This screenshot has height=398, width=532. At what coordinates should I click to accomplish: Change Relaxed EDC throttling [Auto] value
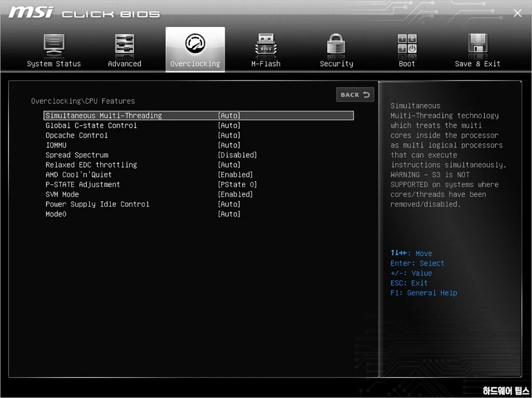click(229, 165)
